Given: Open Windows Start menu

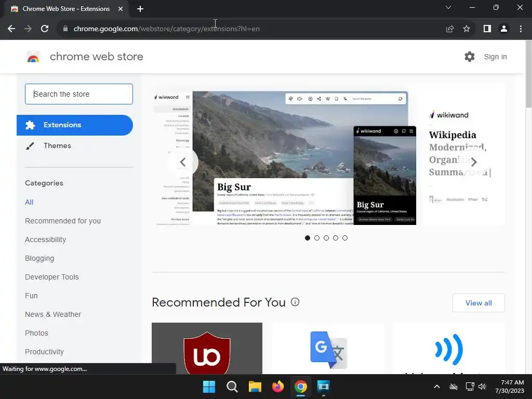Looking at the screenshot, I should point(209,387).
